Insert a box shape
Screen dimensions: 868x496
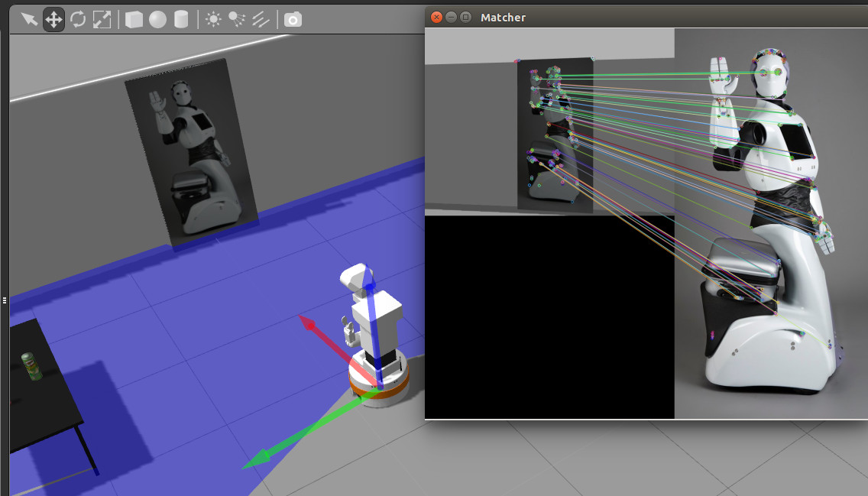coord(134,19)
